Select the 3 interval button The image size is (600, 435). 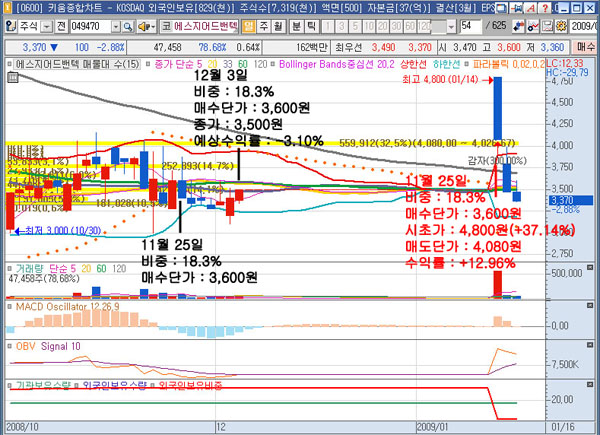point(341,26)
